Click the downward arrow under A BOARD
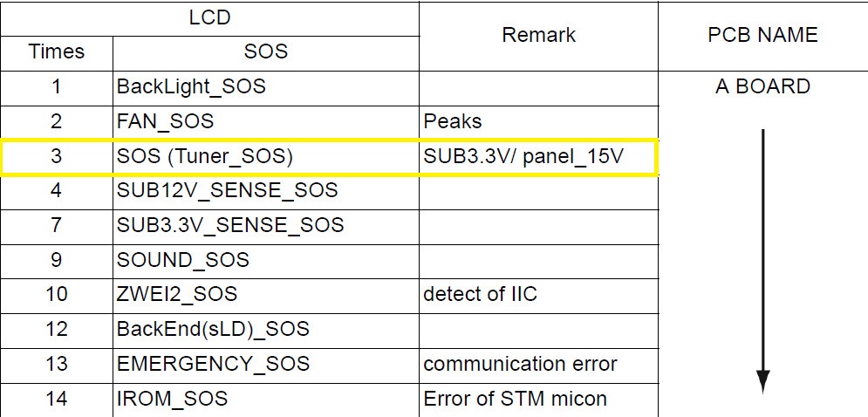The width and height of the screenshot is (868, 417). 762,262
